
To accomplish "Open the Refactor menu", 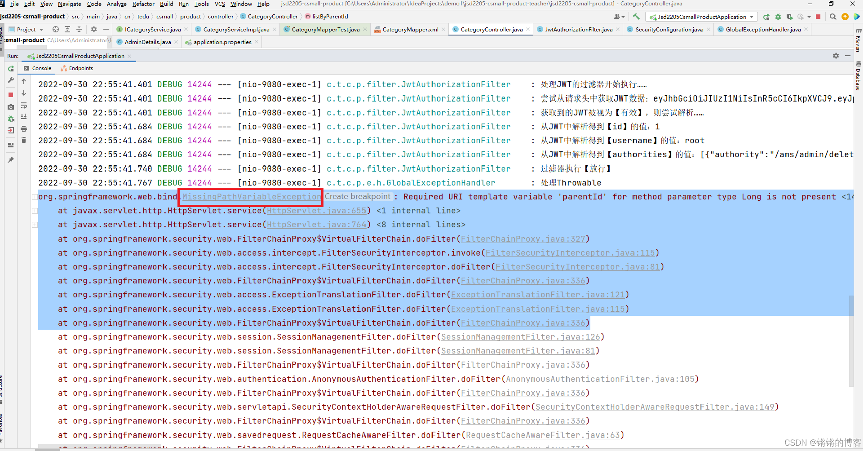I will pos(143,4).
